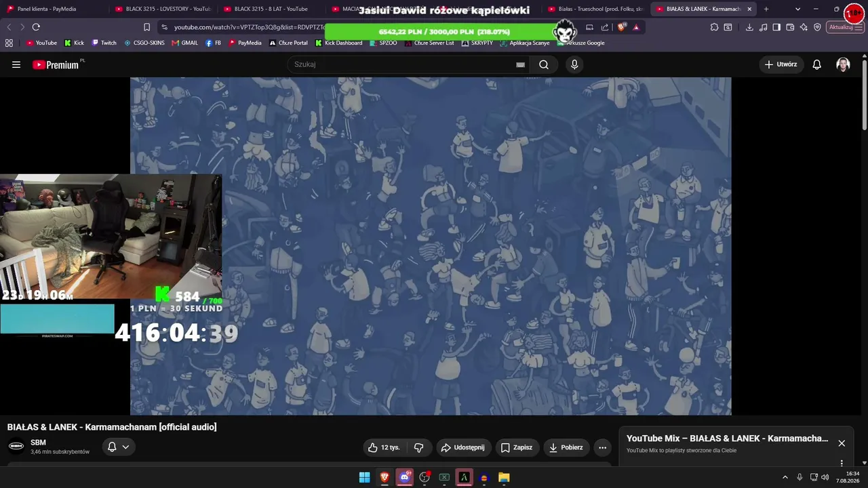Bookmark this page in the address bar

coord(146,27)
